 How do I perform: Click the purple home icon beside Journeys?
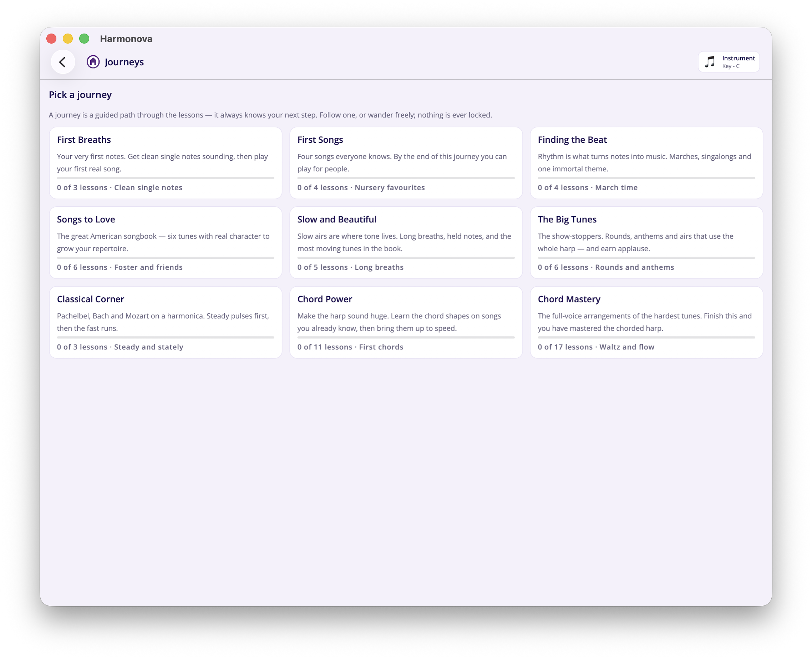[x=93, y=62]
